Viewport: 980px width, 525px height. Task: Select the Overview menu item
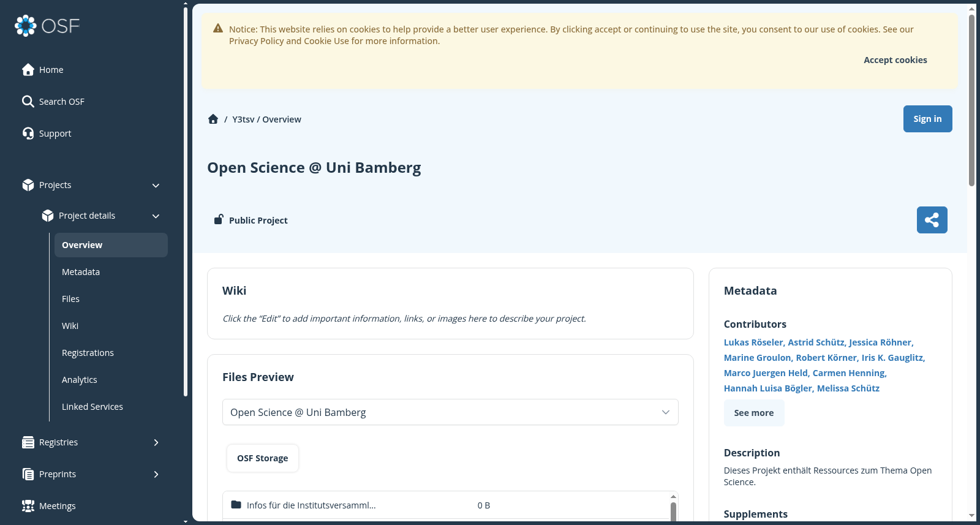coord(111,245)
